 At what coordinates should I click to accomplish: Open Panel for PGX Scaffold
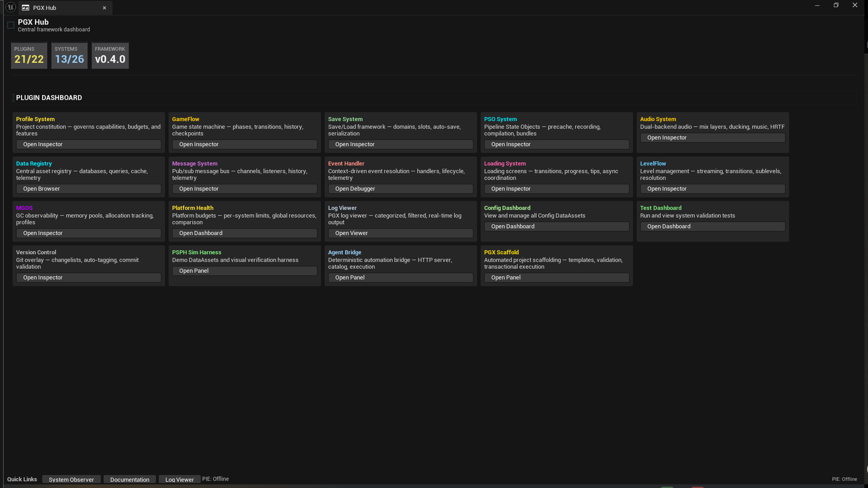(x=556, y=277)
